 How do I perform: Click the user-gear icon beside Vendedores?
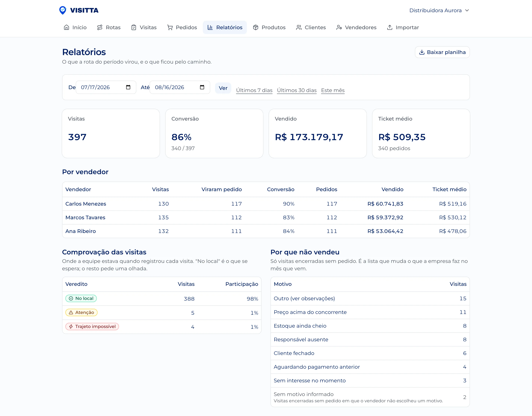[x=339, y=27]
